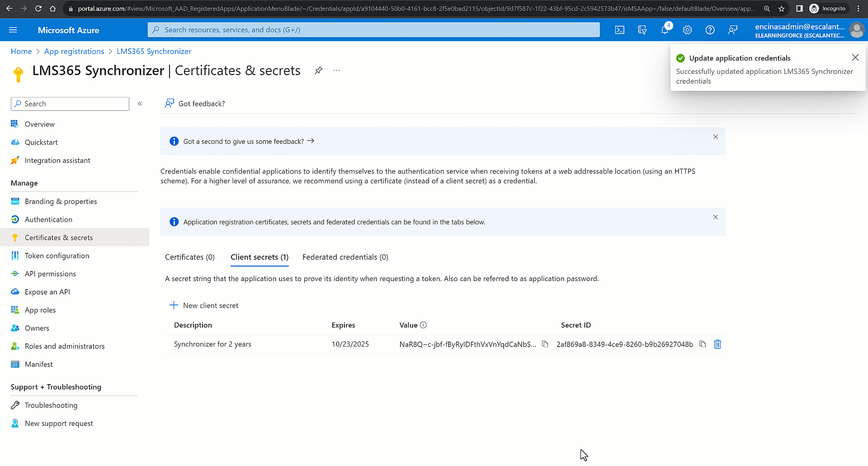The width and height of the screenshot is (868, 466).
Task: Click the 10/23/2025 expiry date
Action: 350,344
